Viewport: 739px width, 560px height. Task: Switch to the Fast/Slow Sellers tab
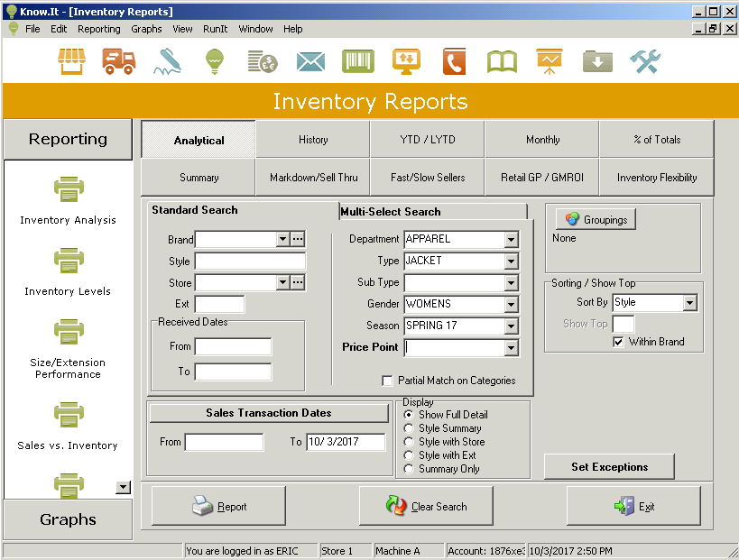tap(428, 178)
